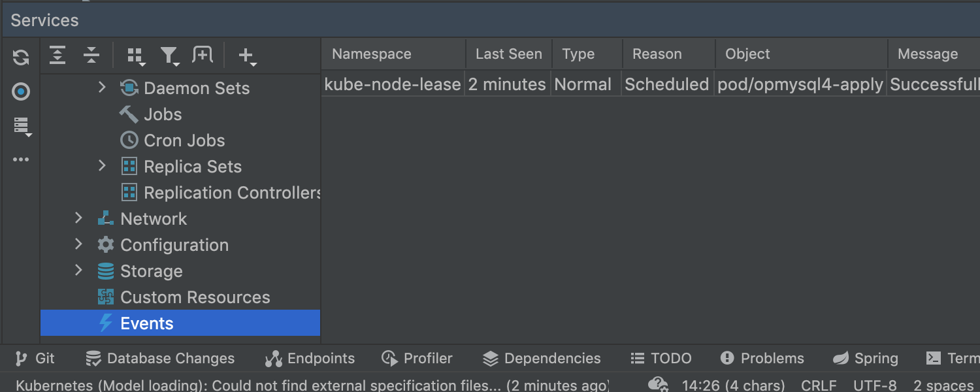This screenshot has height=392, width=980.
Task: Open the three-dots more actions menu
Action: click(x=21, y=159)
